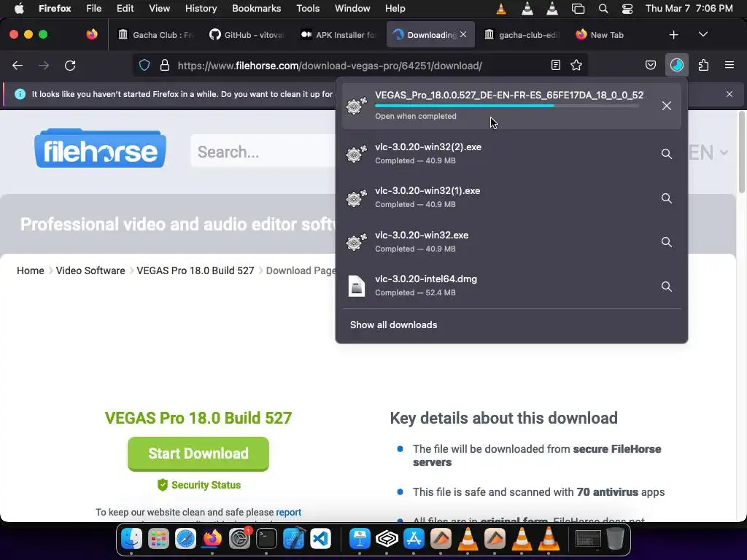Image resolution: width=747 pixels, height=560 pixels.
Task: Show vlc-3.0.20-win32(1).exe in Finder
Action: point(667,198)
